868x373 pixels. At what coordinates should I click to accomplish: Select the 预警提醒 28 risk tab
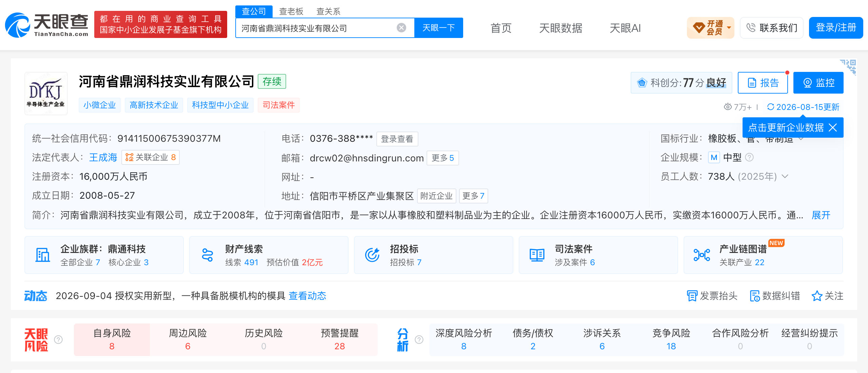click(339, 339)
